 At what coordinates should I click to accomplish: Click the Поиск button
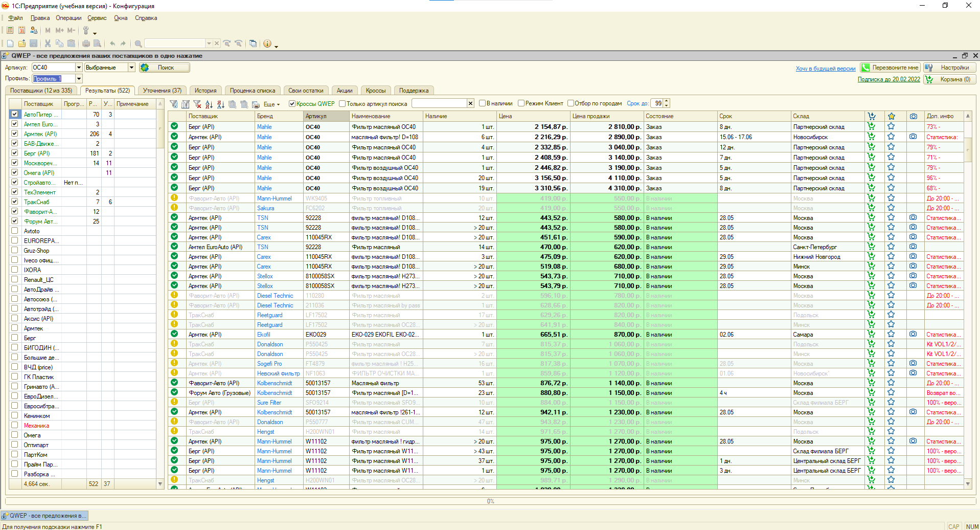point(164,68)
